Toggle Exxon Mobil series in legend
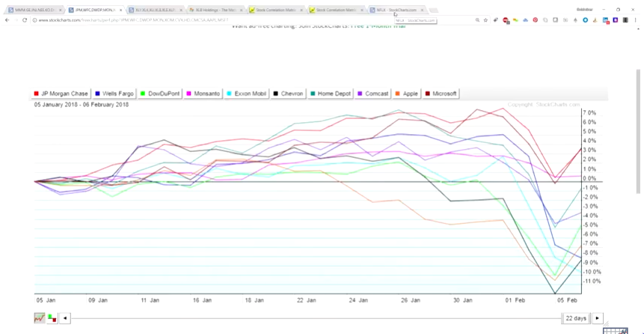This screenshot has width=644, height=334. coord(248,94)
